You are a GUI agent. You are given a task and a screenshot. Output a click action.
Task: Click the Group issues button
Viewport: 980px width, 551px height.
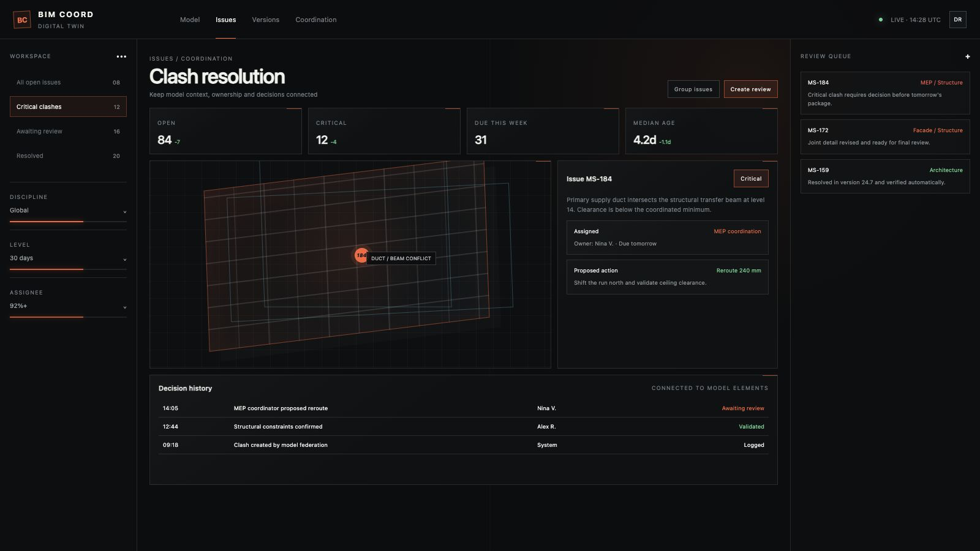(x=693, y=89)
